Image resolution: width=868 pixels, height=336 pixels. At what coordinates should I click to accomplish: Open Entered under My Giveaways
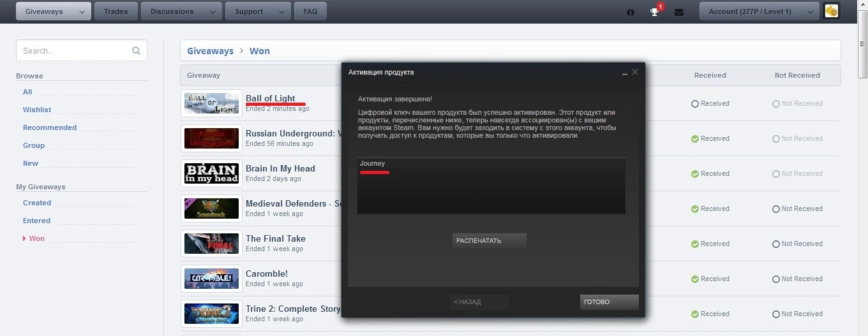[x=36, y=221]
